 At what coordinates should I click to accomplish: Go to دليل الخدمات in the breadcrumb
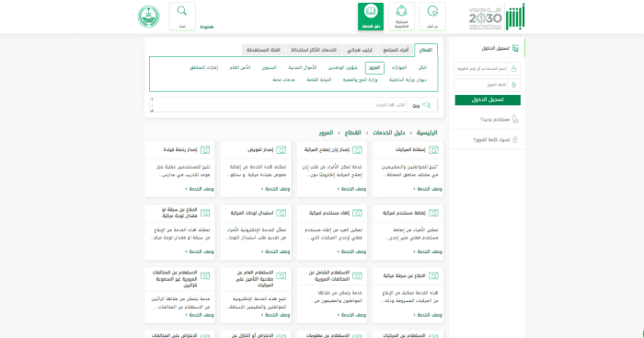tap(388, 133)
